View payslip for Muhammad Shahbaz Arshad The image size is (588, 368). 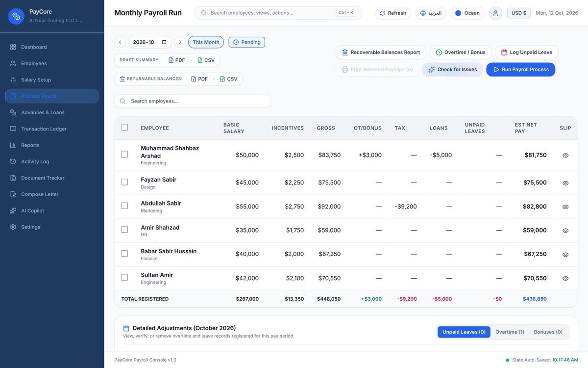point(565,156)
